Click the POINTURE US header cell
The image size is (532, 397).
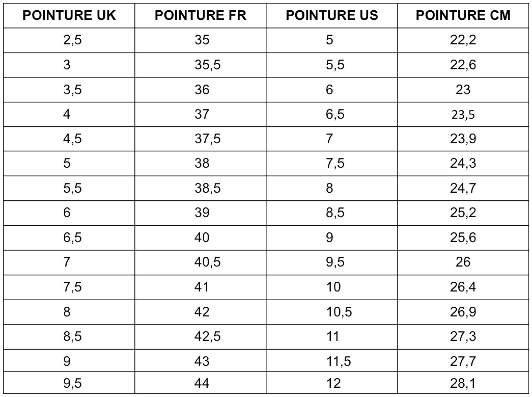[x=332, y=15]
